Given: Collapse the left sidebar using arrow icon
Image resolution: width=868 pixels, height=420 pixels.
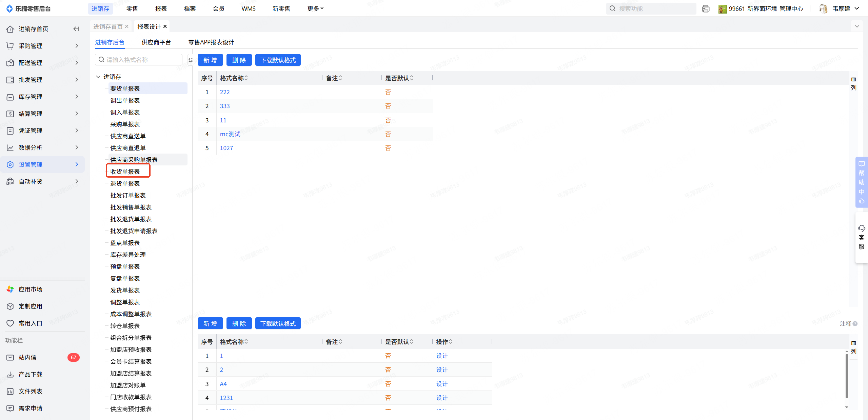Looking at the screenshot, I should tap(76, 29).
